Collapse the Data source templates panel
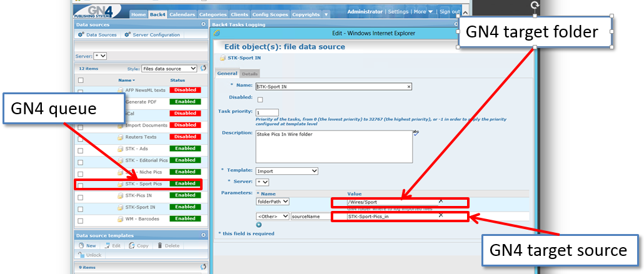The width and height of the screenshot is (644, 274). [x=203, y=235]
